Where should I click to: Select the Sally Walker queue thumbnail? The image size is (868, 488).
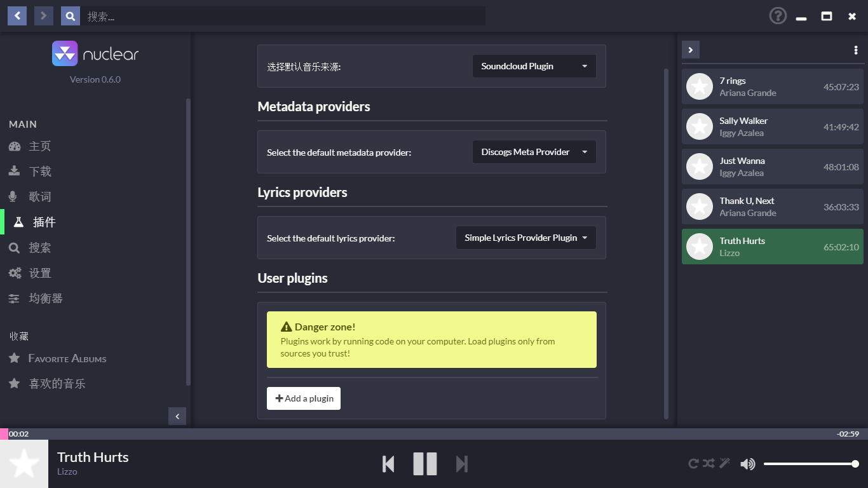(700, 126)
